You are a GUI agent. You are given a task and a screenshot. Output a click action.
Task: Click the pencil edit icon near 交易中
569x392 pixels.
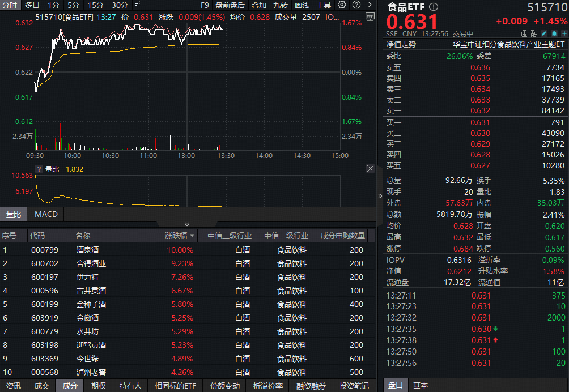543,33
